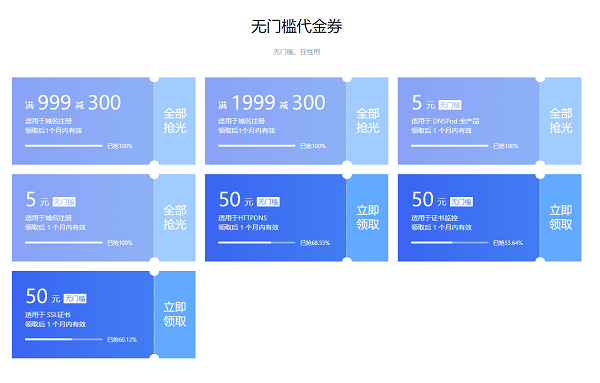Click 适用于域名注册 on the 满999减300 coupon

pos(49,121)
